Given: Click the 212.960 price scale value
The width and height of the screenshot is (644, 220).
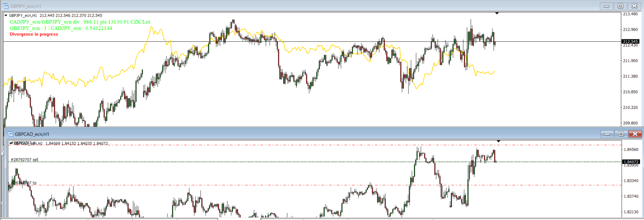Looking at the screenshot, I should click(x=630, y=29).
